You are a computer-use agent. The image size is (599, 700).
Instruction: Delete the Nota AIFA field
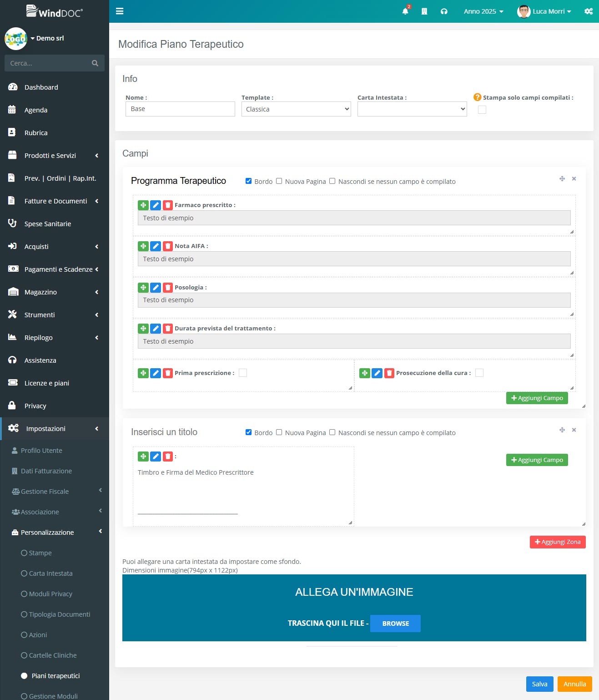(168, 246)
